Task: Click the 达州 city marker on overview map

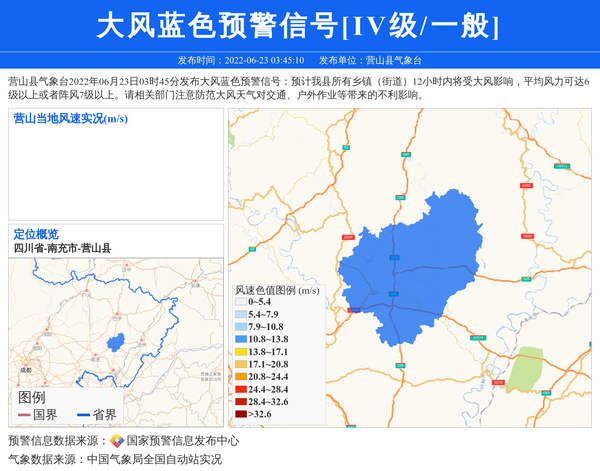Action: pyautogui.click(x=142, y=340)
